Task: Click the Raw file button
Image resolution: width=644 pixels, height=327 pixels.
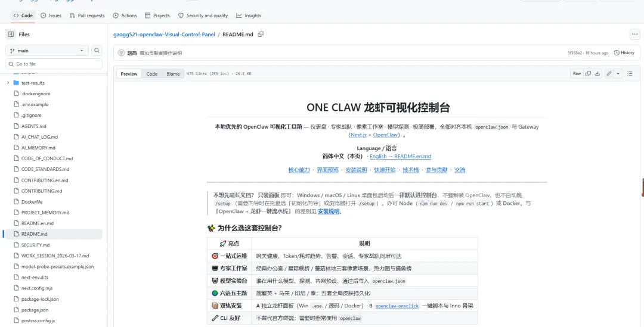Action: (x=577, y=73)
